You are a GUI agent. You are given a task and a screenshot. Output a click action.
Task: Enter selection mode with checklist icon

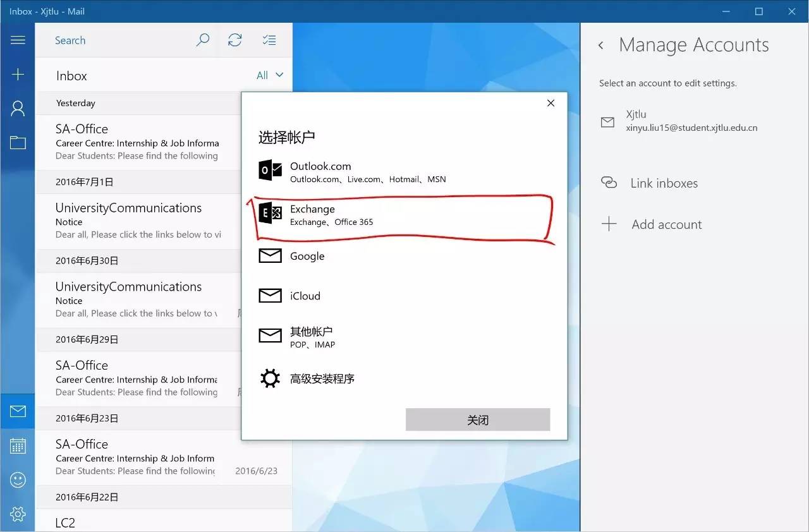coord(269,40)
